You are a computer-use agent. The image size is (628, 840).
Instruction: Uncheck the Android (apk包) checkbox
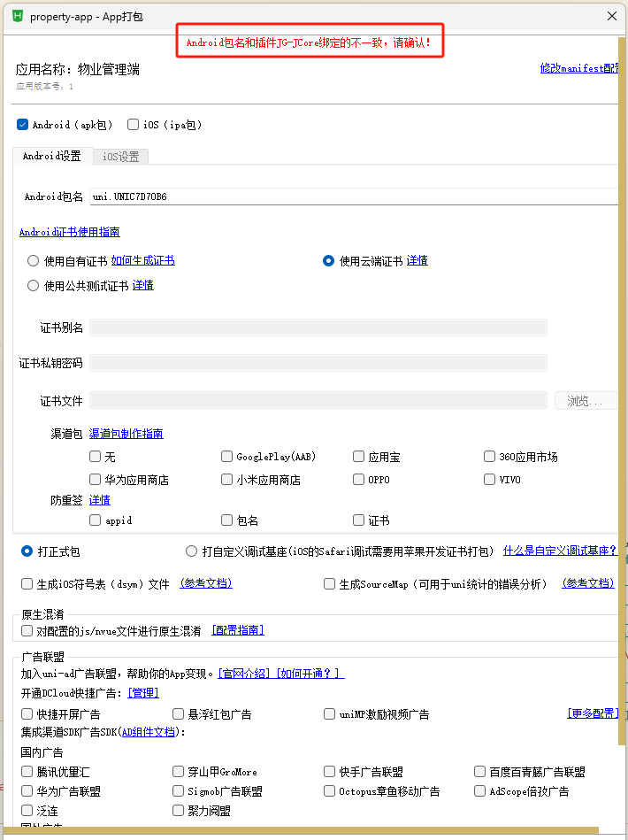pos(22,125)
